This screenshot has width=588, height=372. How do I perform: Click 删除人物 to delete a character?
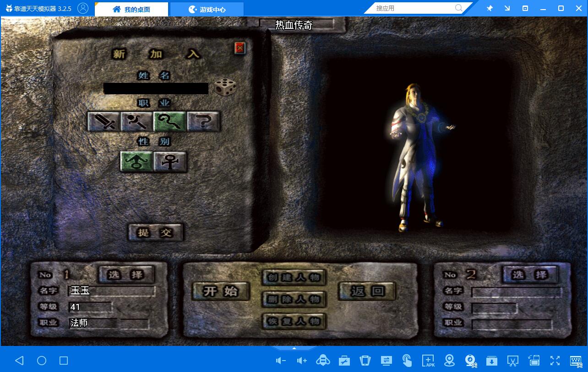point(294,299)
